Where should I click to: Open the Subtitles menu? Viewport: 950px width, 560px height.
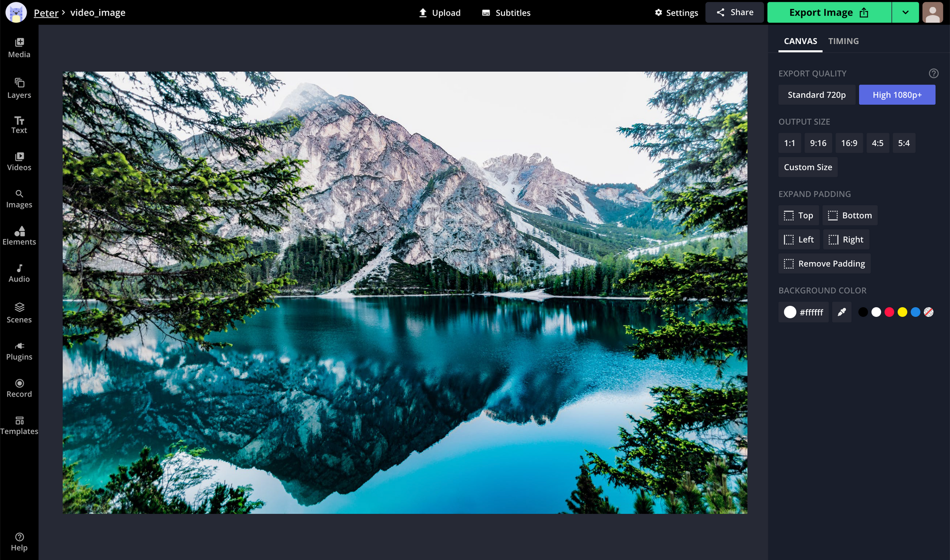(506, 13)
